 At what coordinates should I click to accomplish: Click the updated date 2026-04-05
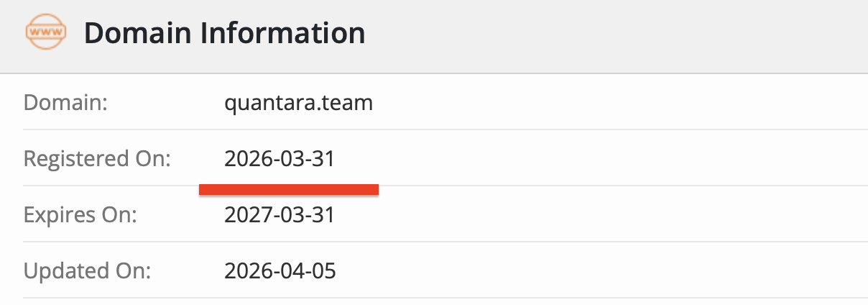[280, 271]
